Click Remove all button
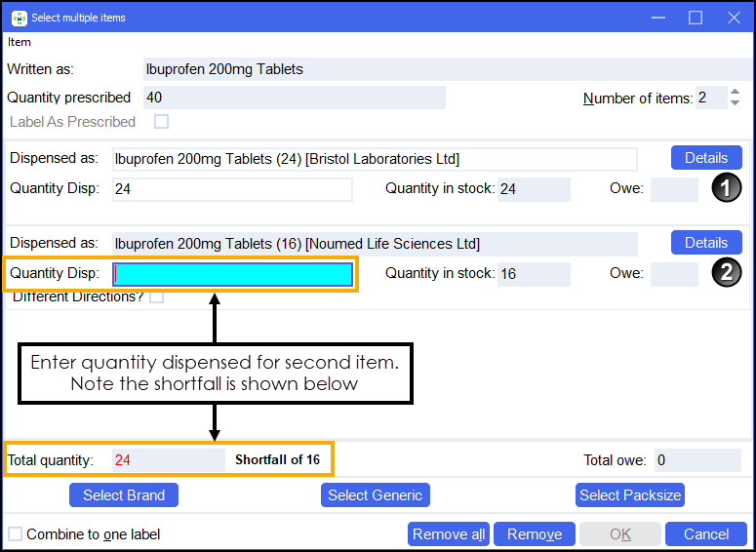 click(449, 534)
